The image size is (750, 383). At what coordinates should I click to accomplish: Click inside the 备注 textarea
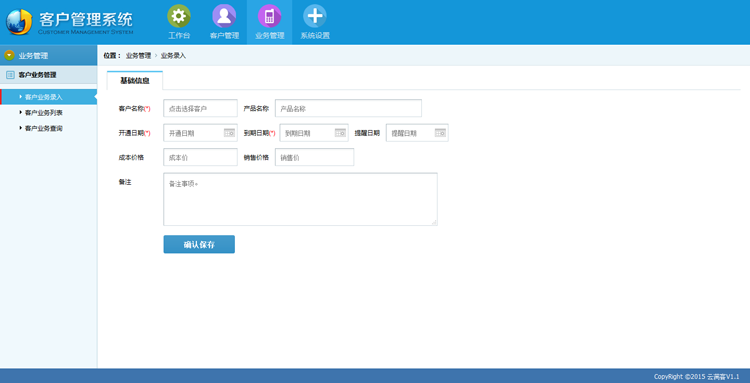coord(300,199)
